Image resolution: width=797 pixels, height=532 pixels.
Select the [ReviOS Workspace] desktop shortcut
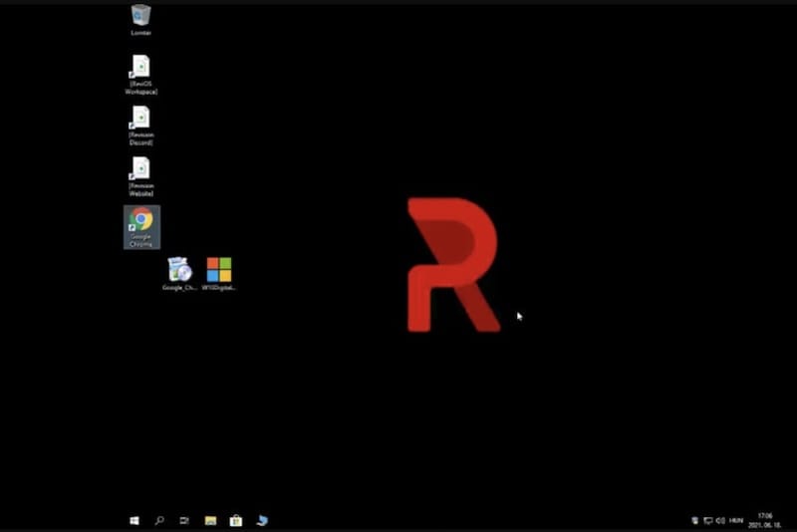coord(140,75)
